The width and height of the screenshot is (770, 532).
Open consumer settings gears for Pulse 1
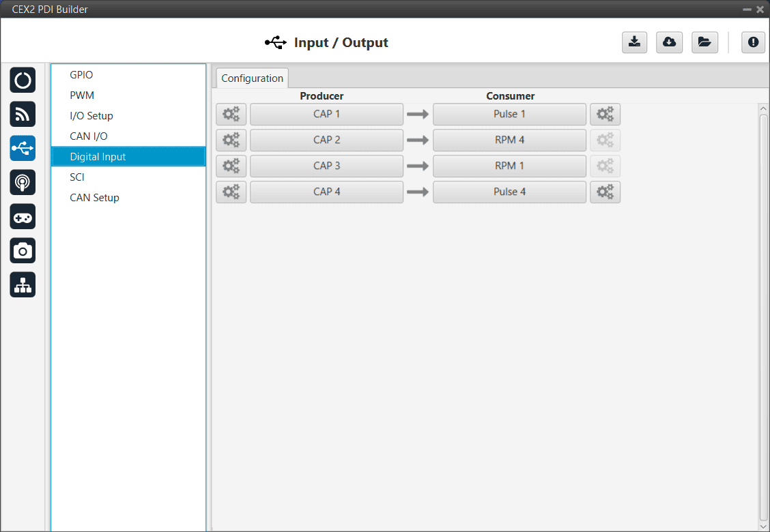pos(605,115)
